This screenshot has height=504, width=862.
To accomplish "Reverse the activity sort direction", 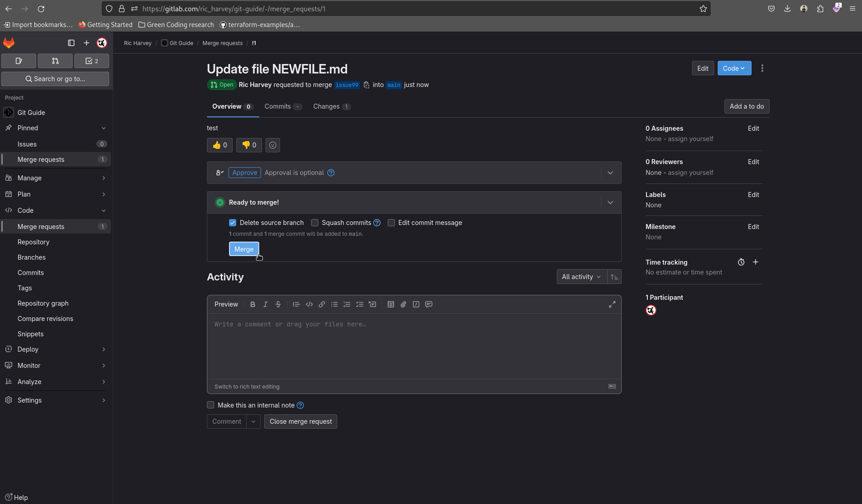I will 614,277.
